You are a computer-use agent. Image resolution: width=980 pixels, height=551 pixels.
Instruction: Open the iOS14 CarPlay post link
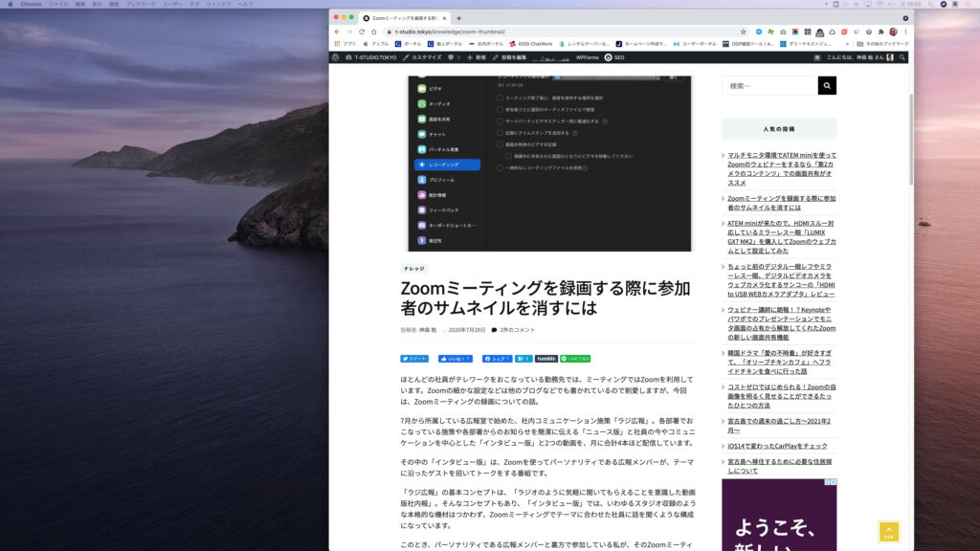point(777,446)
